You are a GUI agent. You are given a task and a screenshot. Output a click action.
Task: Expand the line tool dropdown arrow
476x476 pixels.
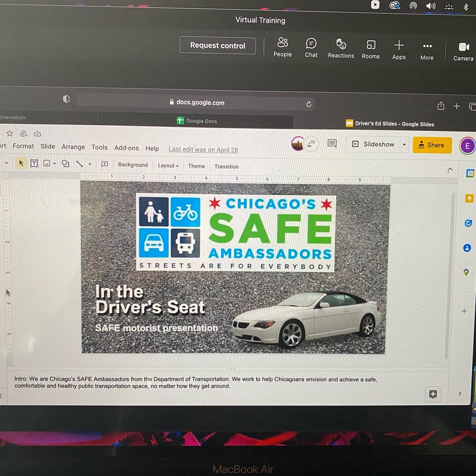(x=90, y=164)
